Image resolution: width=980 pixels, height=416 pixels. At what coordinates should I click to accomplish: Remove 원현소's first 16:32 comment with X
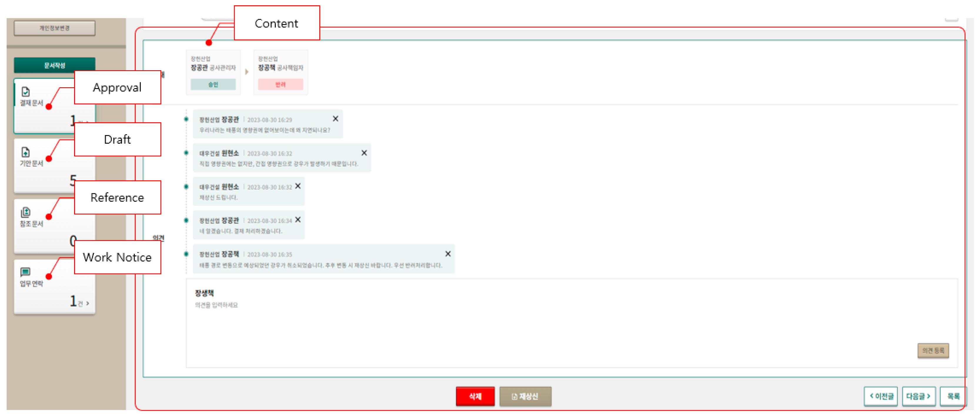point(364,153)
